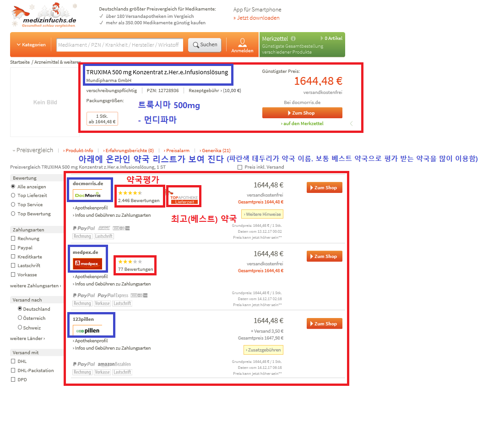Screen dimensions: 504x428
Task: Open the Erfahrungsberichte (0) tab
Action: (x=128, y=151)
